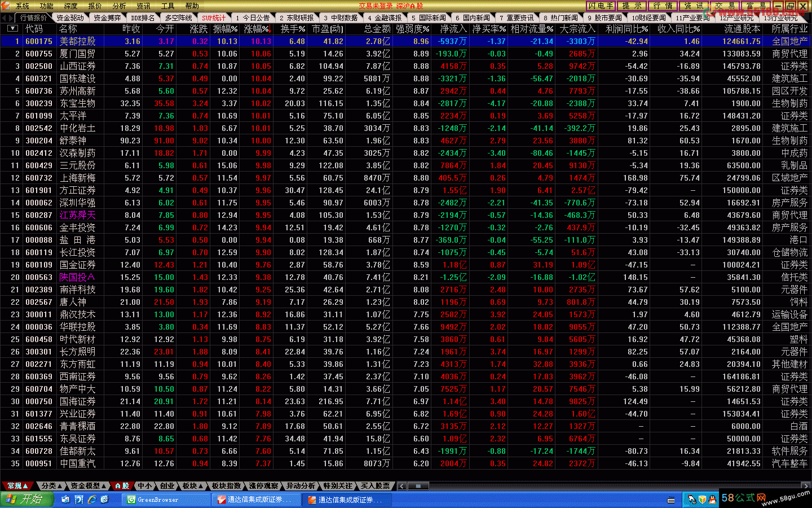Open the 重要资讯 tab

(x=517, y=18)
